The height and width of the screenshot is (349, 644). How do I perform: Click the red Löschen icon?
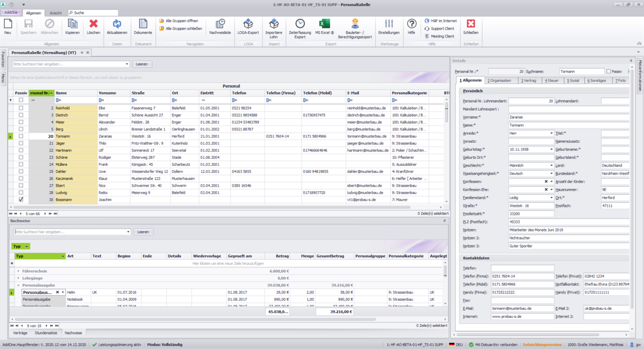click(x=93, y=26)
